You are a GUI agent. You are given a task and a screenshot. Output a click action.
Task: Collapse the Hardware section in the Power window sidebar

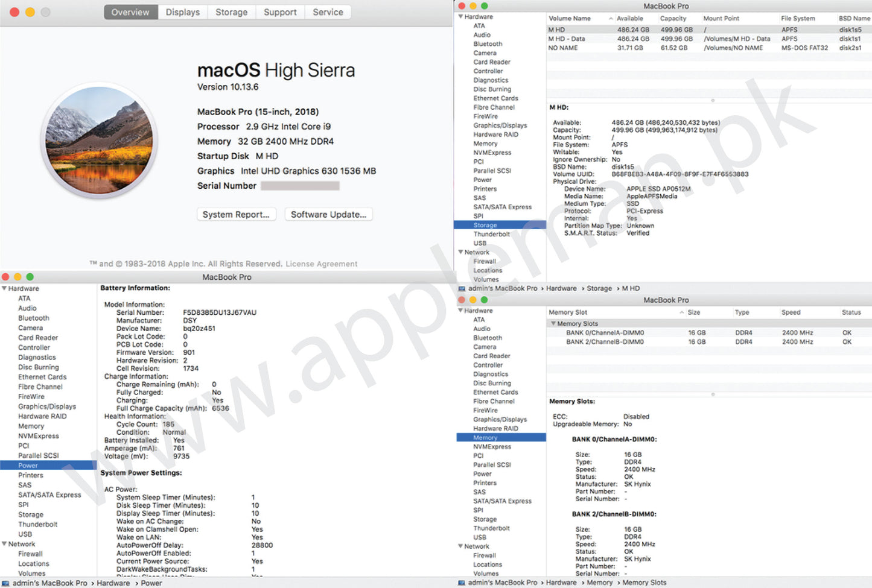pyautogui.click(x=4, y=288)
